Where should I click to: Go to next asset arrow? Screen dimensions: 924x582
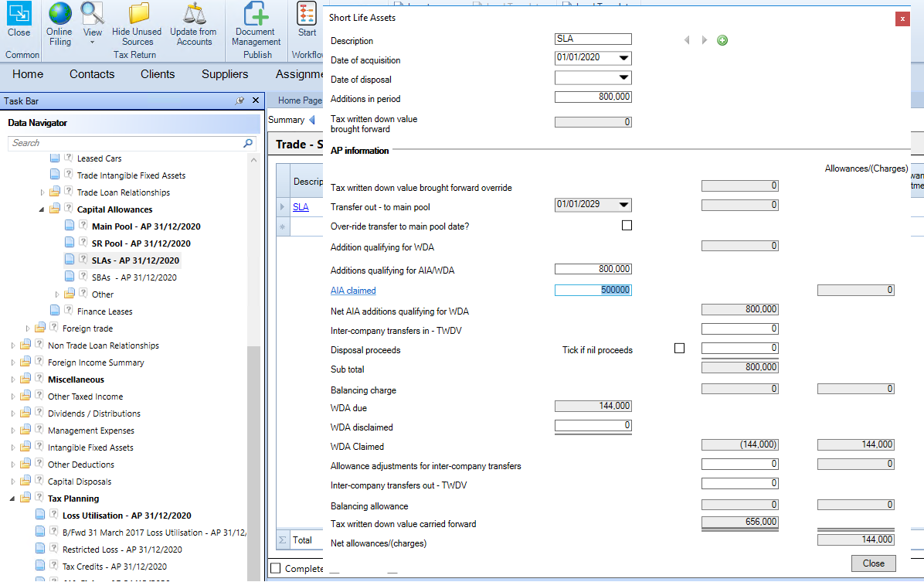pyautogui.click(x=704, y=40)
